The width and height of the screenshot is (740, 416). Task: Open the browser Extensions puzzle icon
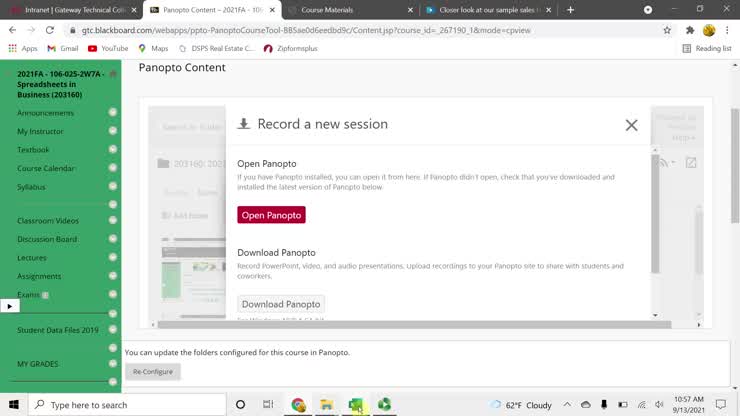pyautogui.click(x=690, y=30)
